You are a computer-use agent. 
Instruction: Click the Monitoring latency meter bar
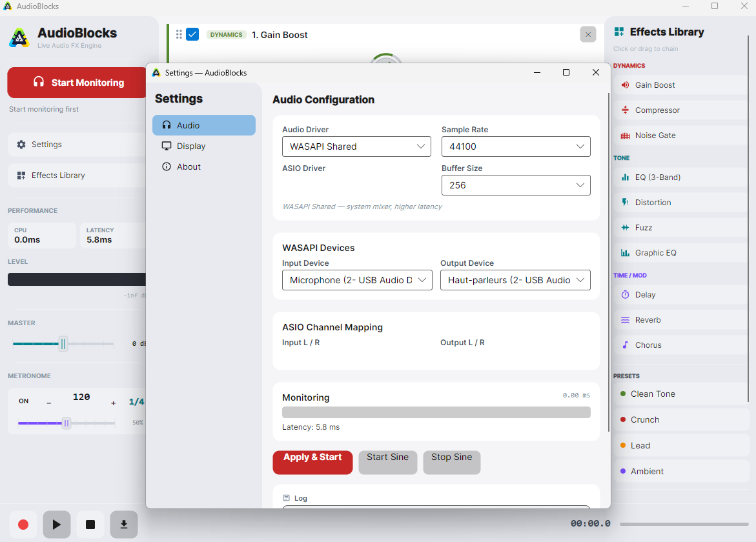click(x=436, y=412)
